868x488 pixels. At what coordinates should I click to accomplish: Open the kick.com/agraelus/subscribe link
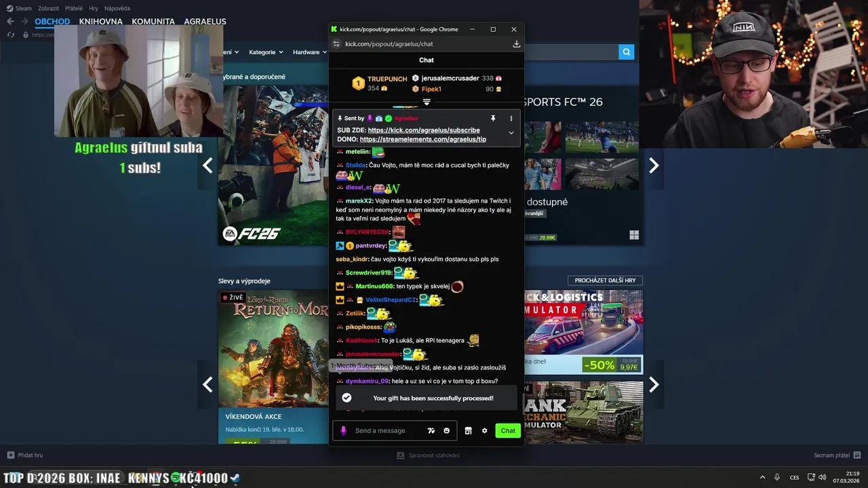[x=424, y=130]
